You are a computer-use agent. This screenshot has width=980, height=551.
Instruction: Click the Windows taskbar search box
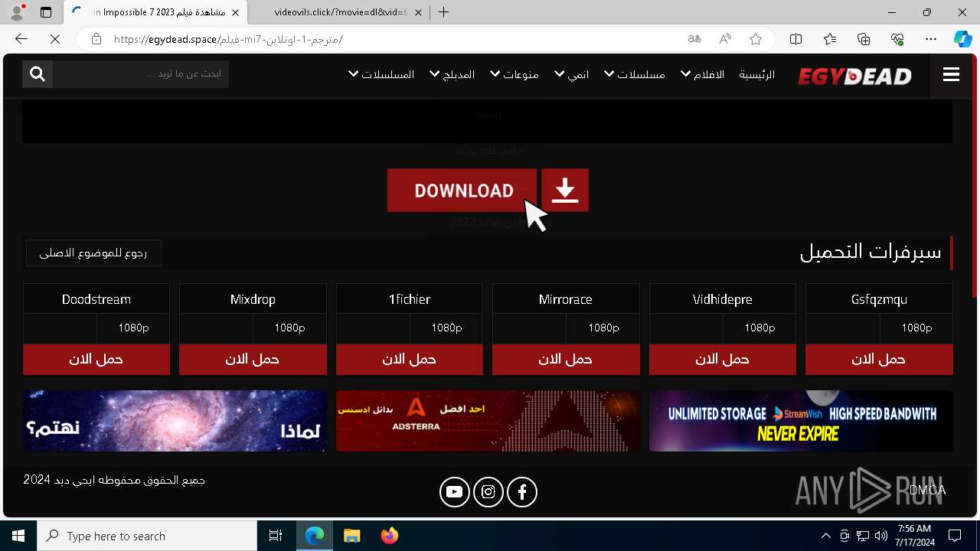(x=147, y=536)
